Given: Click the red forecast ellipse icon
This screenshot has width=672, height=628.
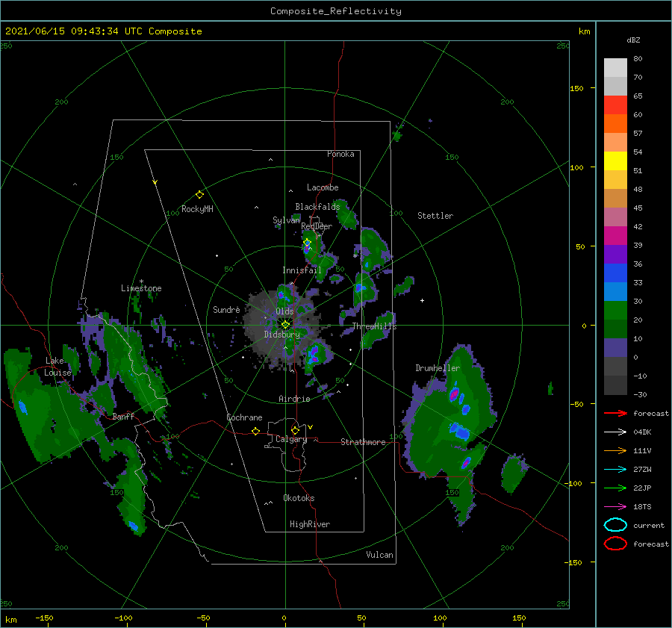Looking at the screenshot, I should coord(615,544).
